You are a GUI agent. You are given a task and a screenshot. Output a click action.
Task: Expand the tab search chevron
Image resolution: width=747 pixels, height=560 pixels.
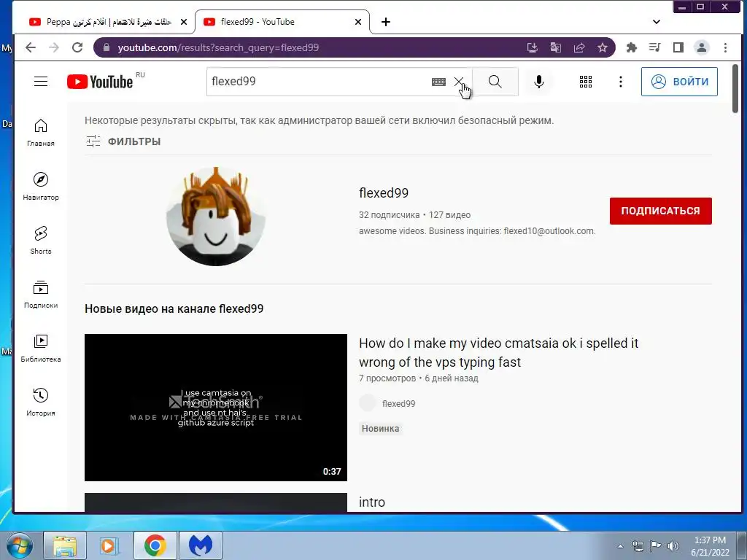(x=656, y=22)
